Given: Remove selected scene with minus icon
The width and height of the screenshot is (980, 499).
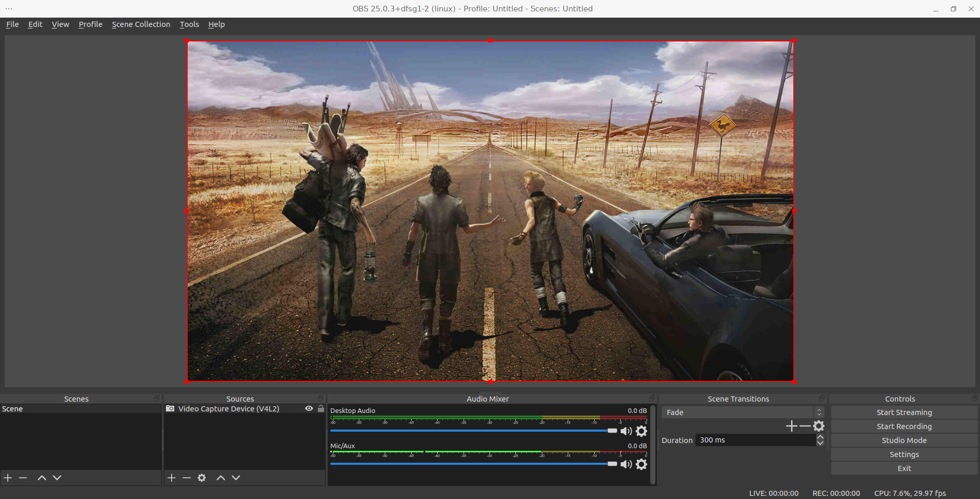Looking at the screenshot, I should 23,478.
